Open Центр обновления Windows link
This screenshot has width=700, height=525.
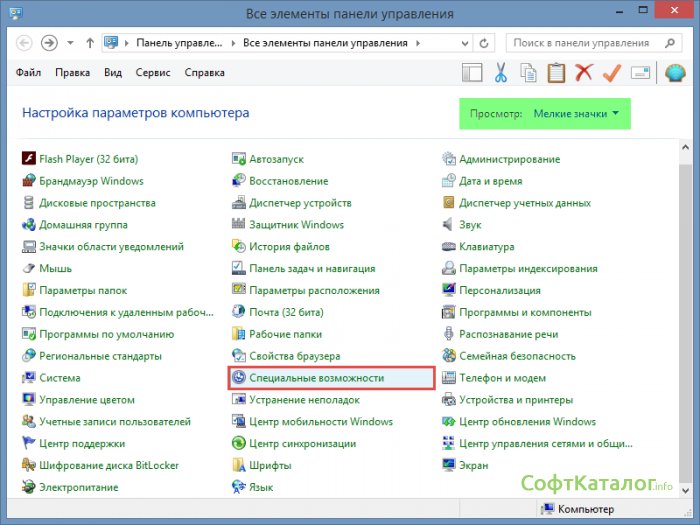[x=527, y=422]
